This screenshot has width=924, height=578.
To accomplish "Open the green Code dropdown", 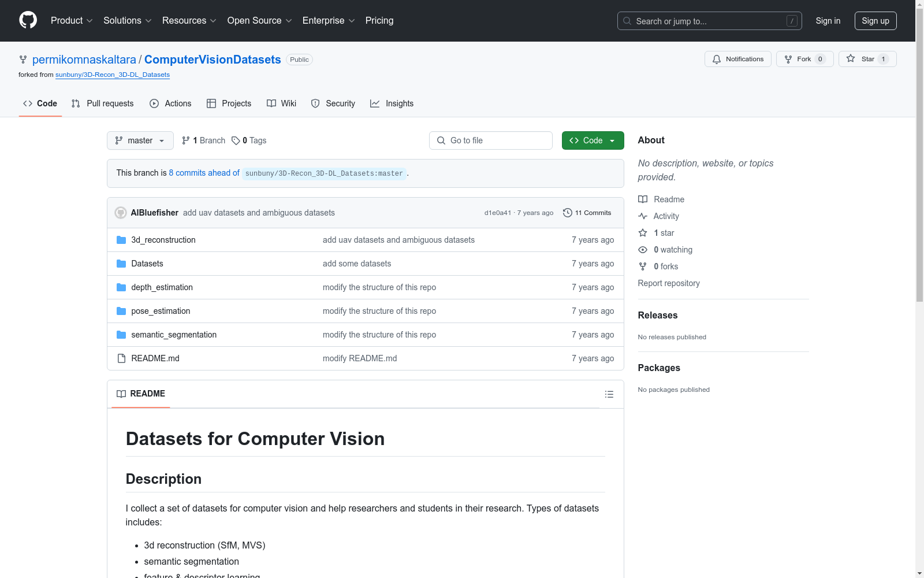I will pos(593,140).
